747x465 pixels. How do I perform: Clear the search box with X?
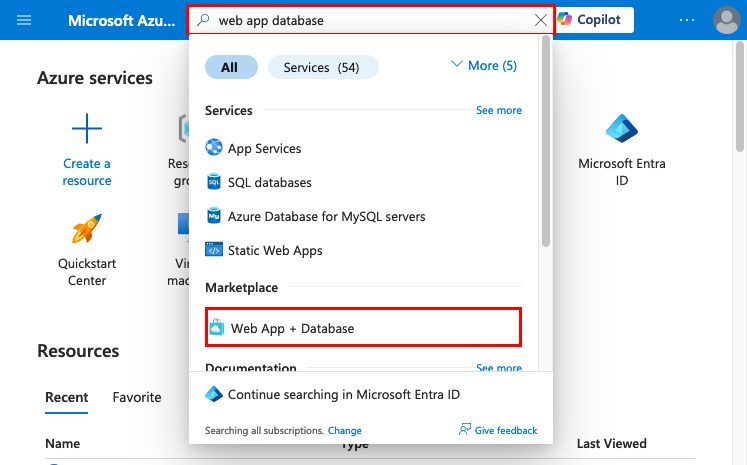tap(541, 20)
